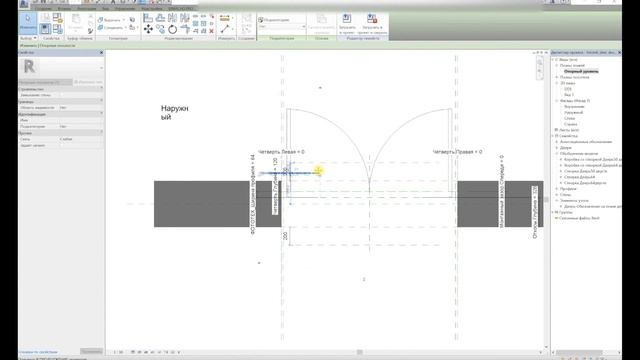Open the Управление ribbon tab
This screenshot has width=640, height=360.
[124, 8]
